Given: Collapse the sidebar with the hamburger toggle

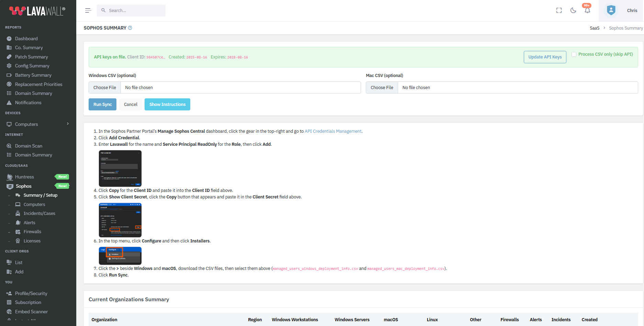Looking at the screenshot, I should click(x=88, y=10).
